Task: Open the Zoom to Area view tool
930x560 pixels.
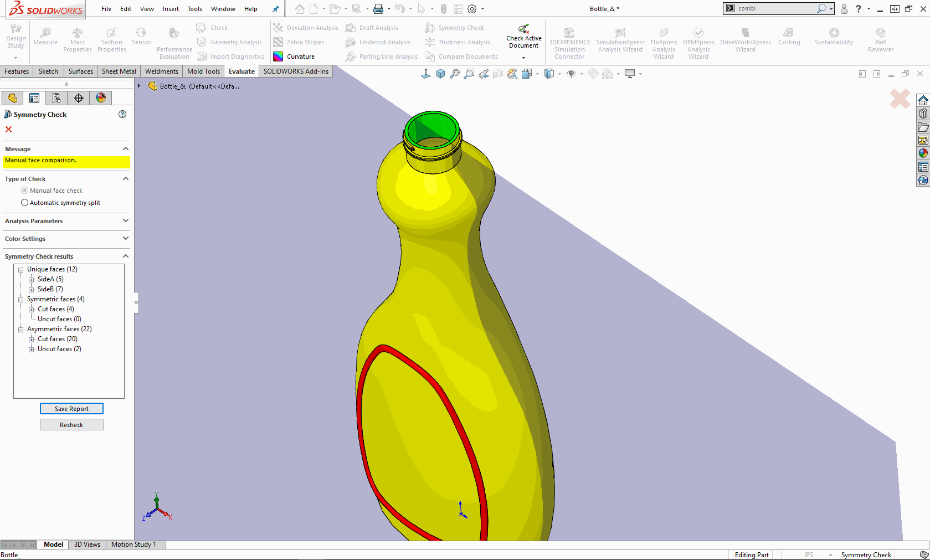Action: 469,73
